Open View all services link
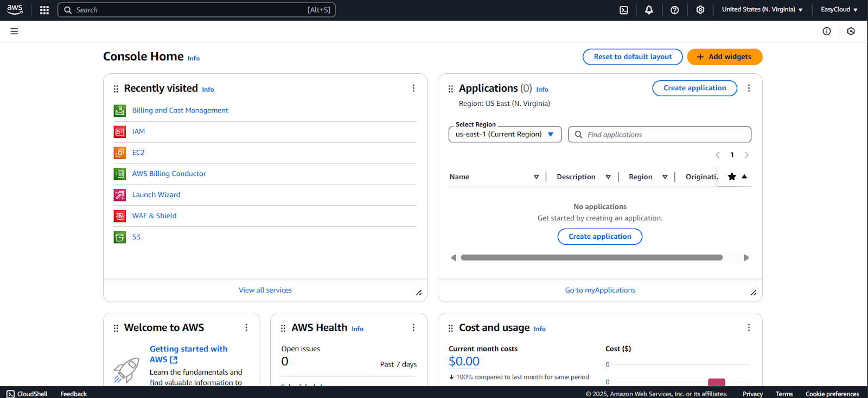Screen dimensions: 868x398 (x=265, y=290)
